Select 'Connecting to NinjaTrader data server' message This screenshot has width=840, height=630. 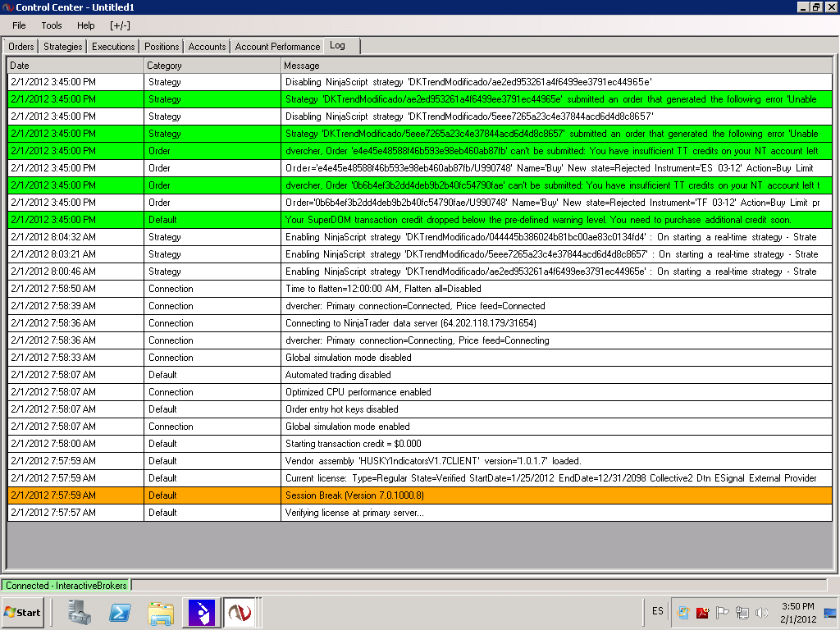[x=557, y=323]
